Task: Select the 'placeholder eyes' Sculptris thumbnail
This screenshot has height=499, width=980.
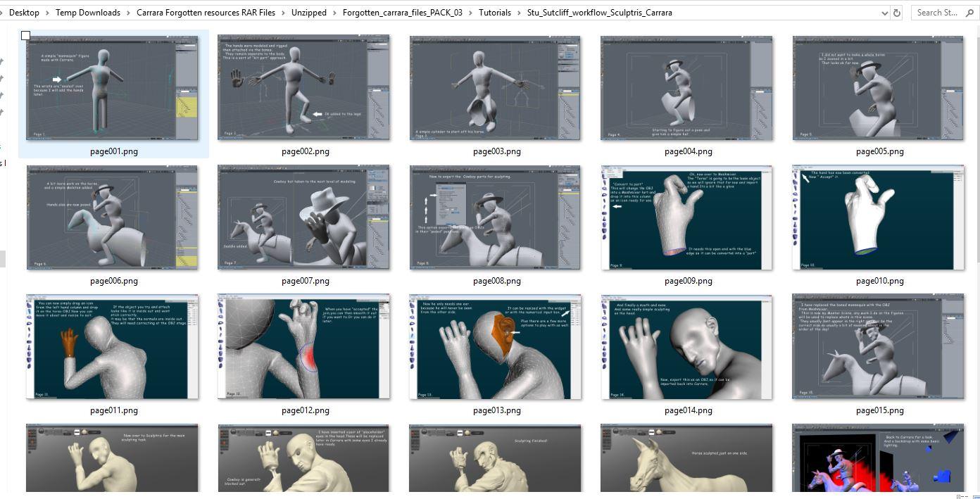Action: [303, 457]
